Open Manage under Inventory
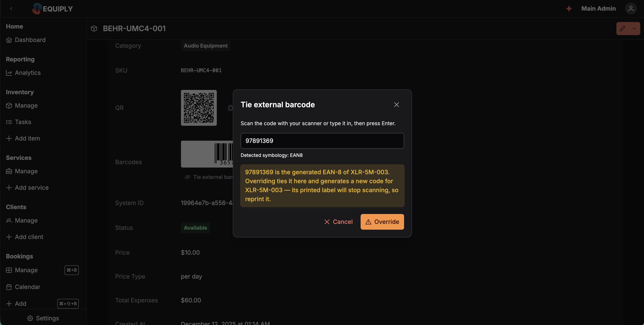The image size is (644, 325). [22, 105]
